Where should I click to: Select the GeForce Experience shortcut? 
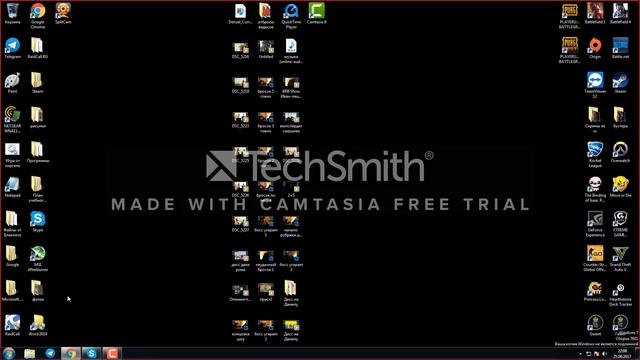click(595, 224)
